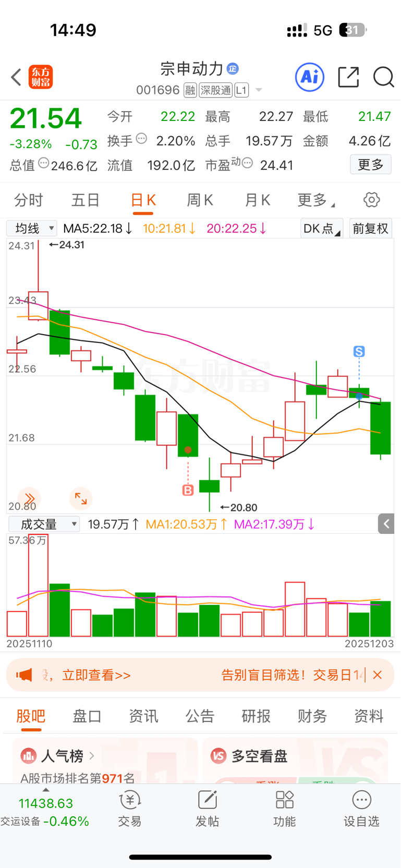This screenshot has height=868, width=401.
Task: Tap the MA5:22.18 value label
Action: (x=98, y=228)
